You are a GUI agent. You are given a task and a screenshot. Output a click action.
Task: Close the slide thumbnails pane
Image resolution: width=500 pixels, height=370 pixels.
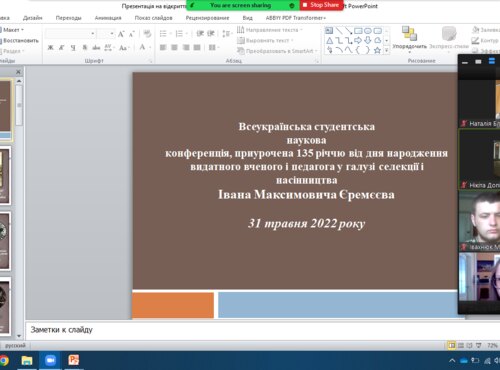tap(18, 72)
